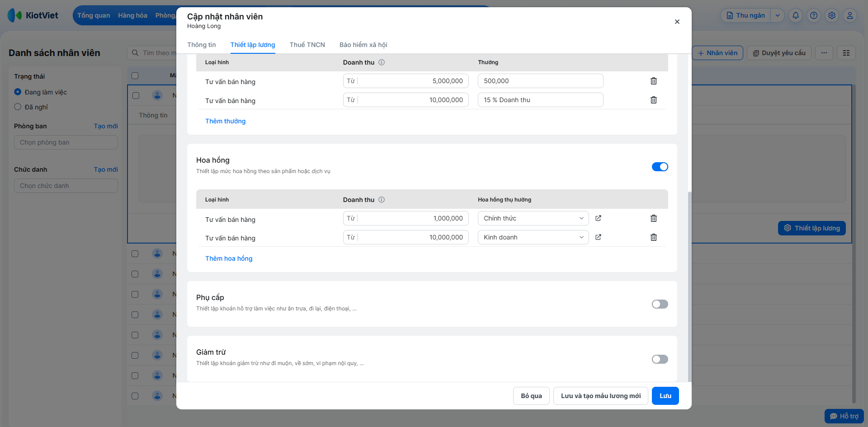Click Tạo mới next to Chức danh

pyautogui.click(x=106, y=169)
